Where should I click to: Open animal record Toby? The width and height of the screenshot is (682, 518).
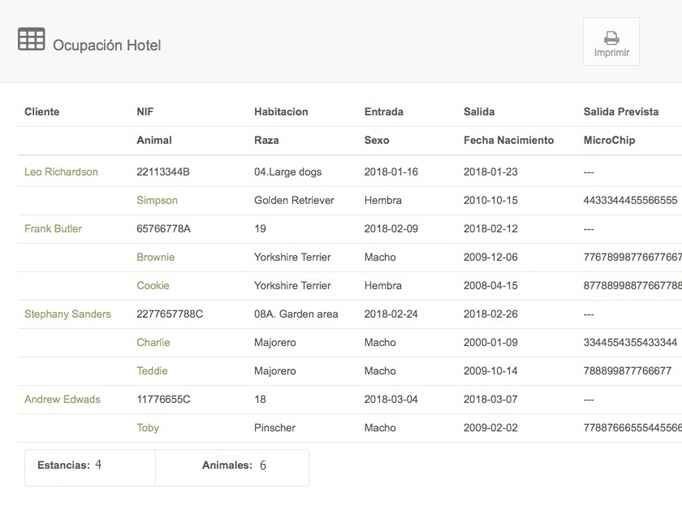coord(148,428)
